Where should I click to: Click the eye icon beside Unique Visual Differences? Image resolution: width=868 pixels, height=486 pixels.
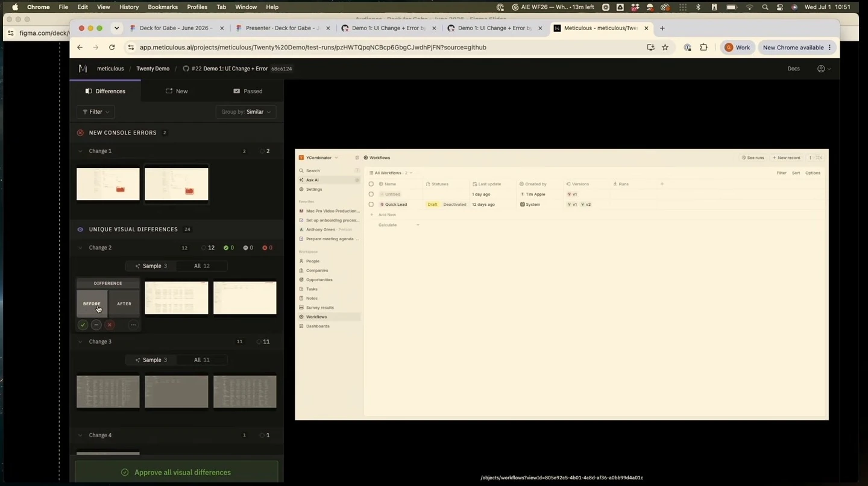pyautogui.click(x=80, y=229)
